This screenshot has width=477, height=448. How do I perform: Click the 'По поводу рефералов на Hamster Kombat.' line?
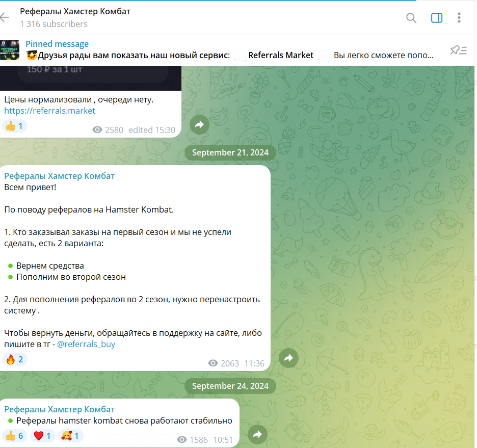[x=89, y=210]
